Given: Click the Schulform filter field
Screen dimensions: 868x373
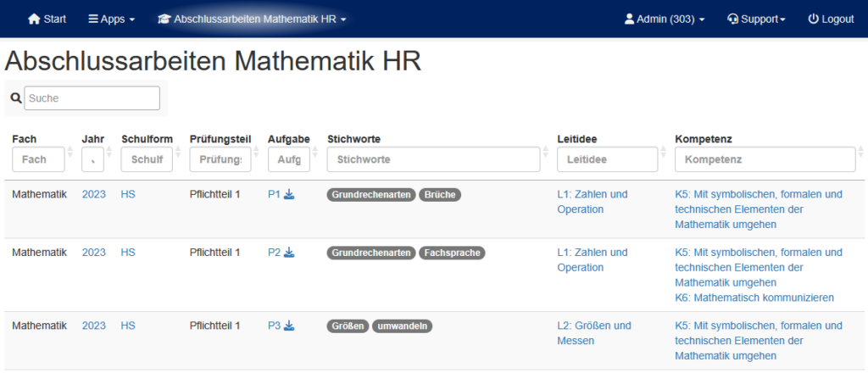Looking at the screenshot, I should click(147, 159).
